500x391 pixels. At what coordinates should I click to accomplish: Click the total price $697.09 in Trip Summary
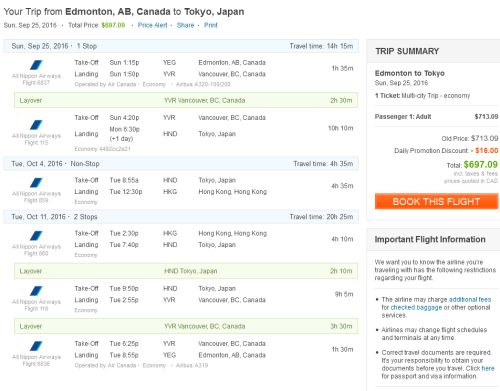480,164
